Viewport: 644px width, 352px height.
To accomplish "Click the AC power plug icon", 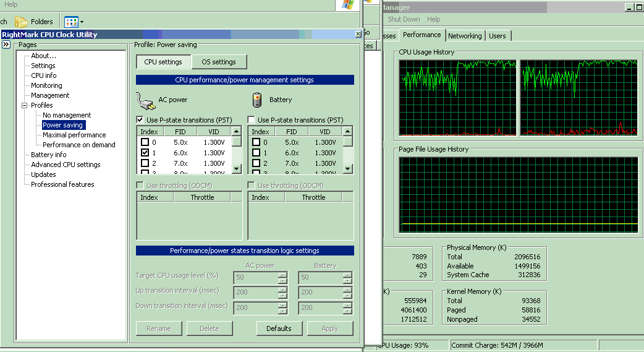I will point(145,100).
